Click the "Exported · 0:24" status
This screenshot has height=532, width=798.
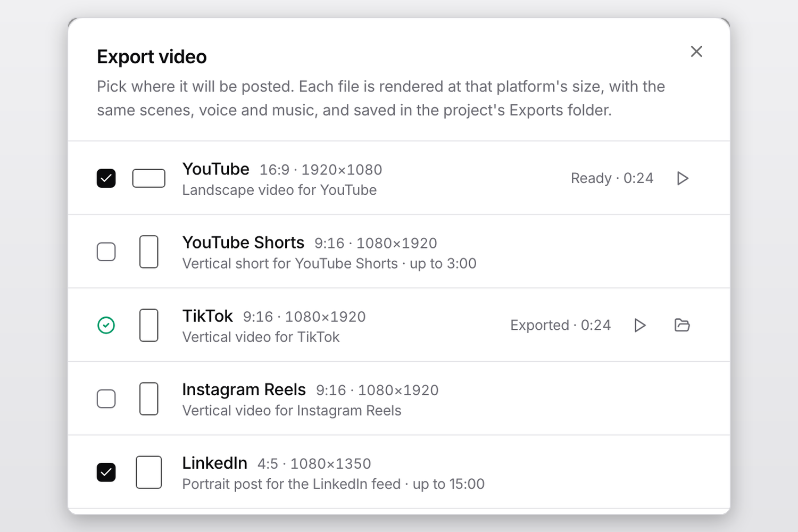tap(560, 325)
